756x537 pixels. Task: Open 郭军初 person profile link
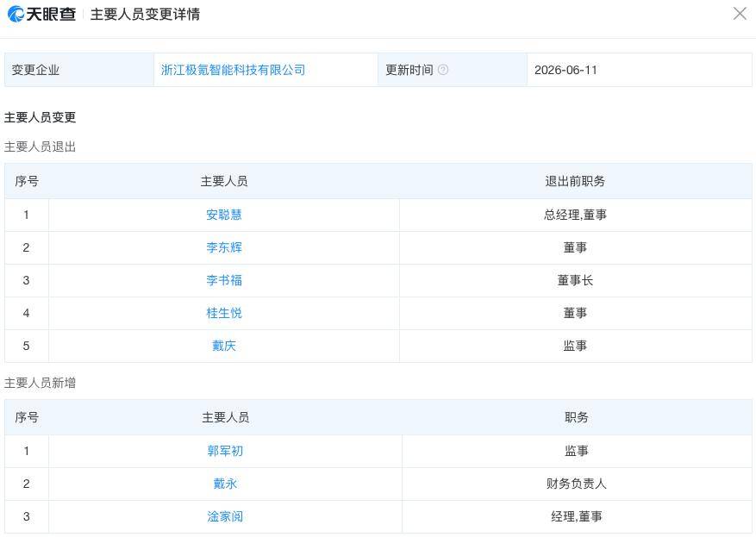(x=225, y=451)
